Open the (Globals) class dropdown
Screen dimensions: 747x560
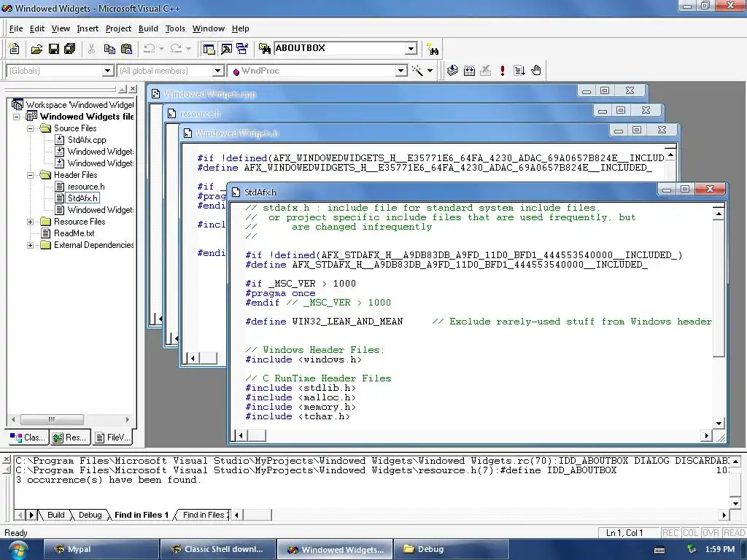click(x=108, y=71)
